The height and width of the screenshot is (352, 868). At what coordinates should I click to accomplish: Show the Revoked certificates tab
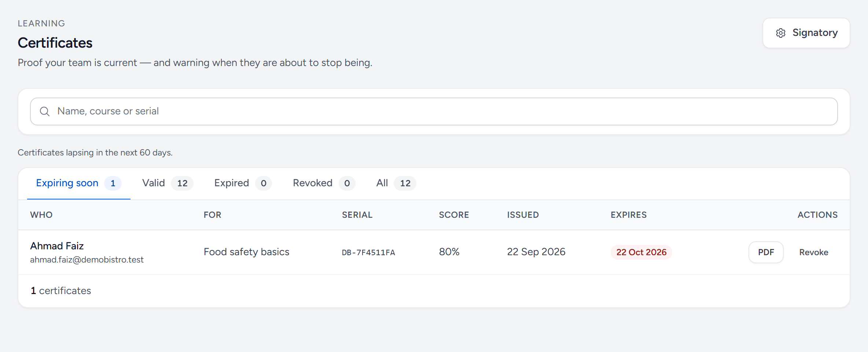click(x=324, y=183)
